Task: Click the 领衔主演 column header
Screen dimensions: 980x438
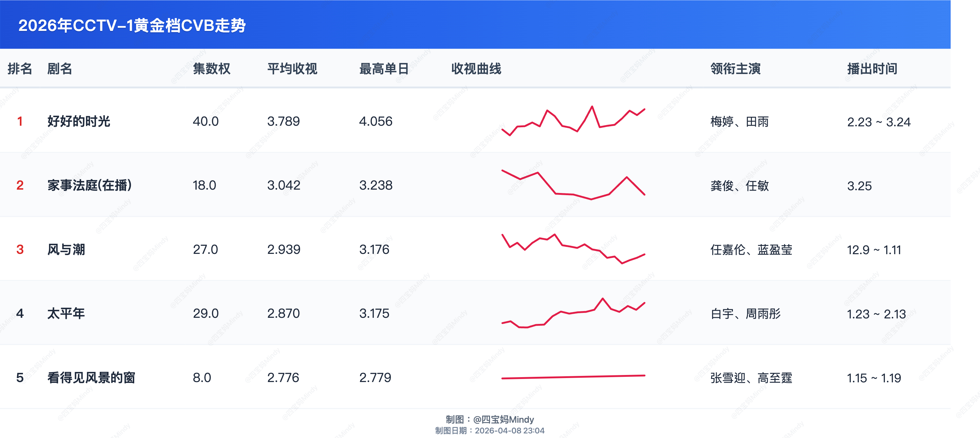Action: click(x=735, y=69)
